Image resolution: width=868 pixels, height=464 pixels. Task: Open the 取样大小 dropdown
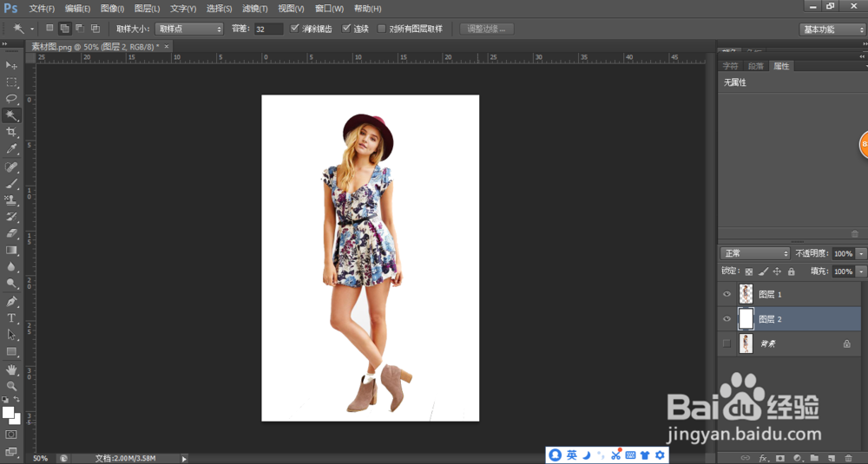(x=188, y=29)
